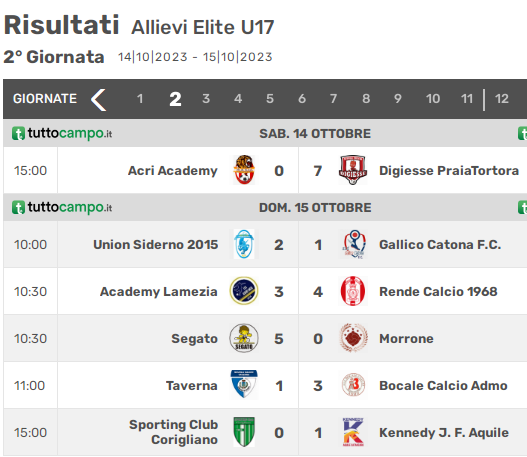Click the Segato club emblem
The image size is (527, 457).
(244, 338)
